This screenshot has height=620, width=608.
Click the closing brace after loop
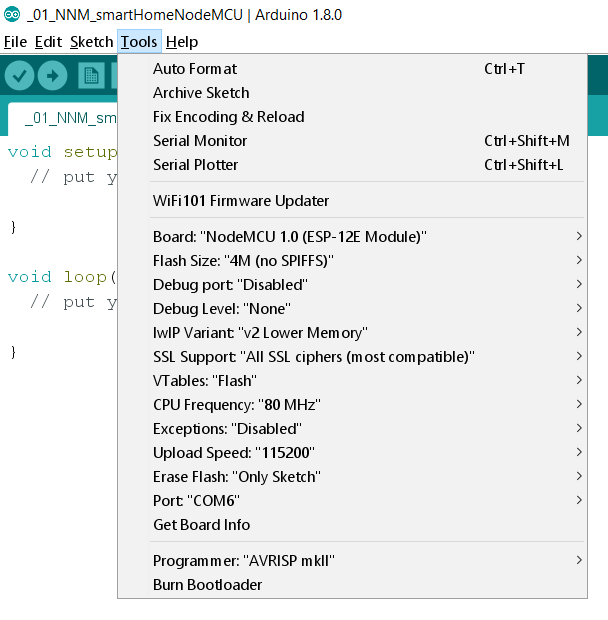pyautogui.click(x=13, y=352)
